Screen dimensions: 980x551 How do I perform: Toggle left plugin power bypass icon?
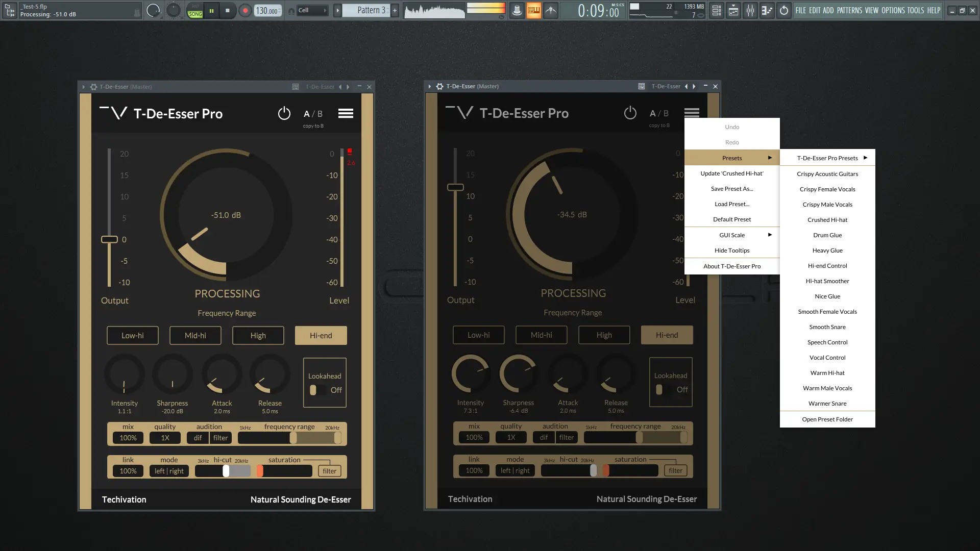(284, 113)
